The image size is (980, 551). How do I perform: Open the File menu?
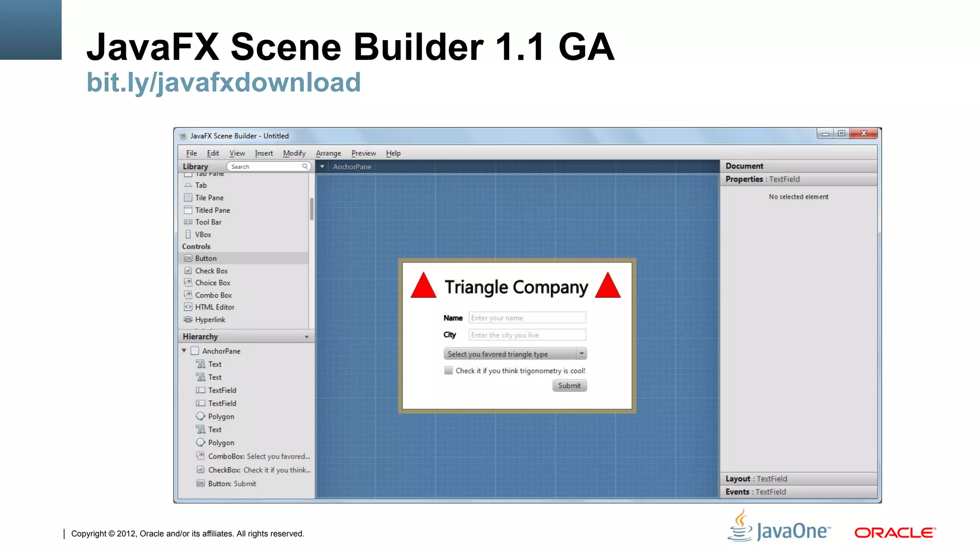point(191,153)
